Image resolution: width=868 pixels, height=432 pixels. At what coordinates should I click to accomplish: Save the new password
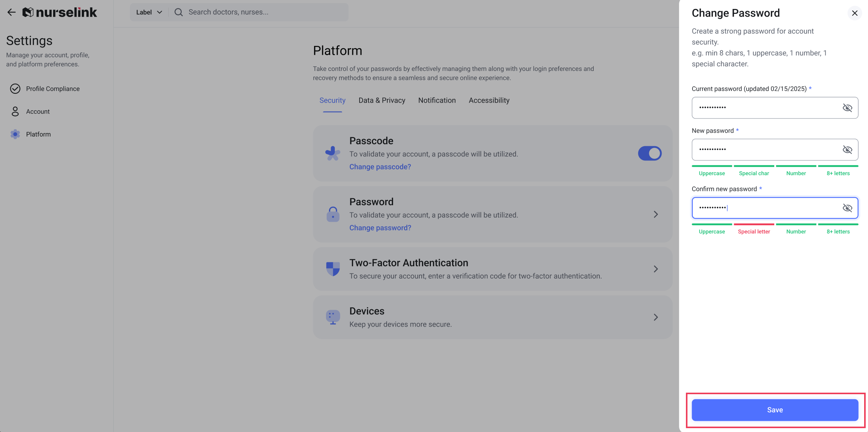pos(775,410)
